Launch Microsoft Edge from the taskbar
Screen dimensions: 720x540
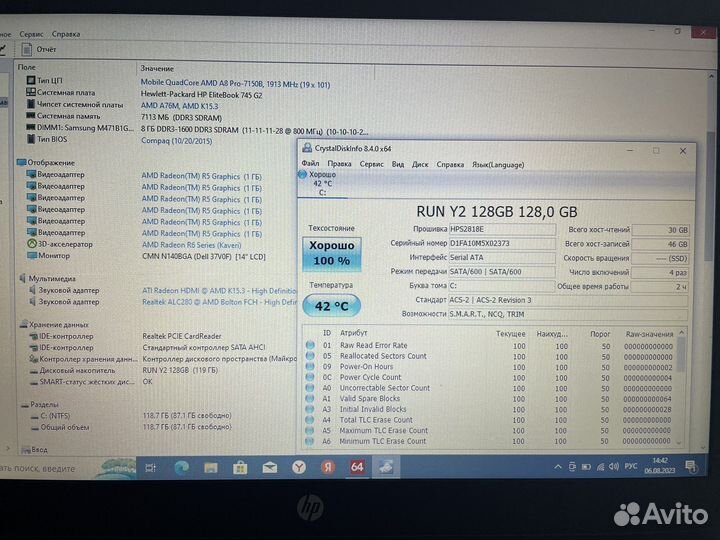[x=182, y=467]
